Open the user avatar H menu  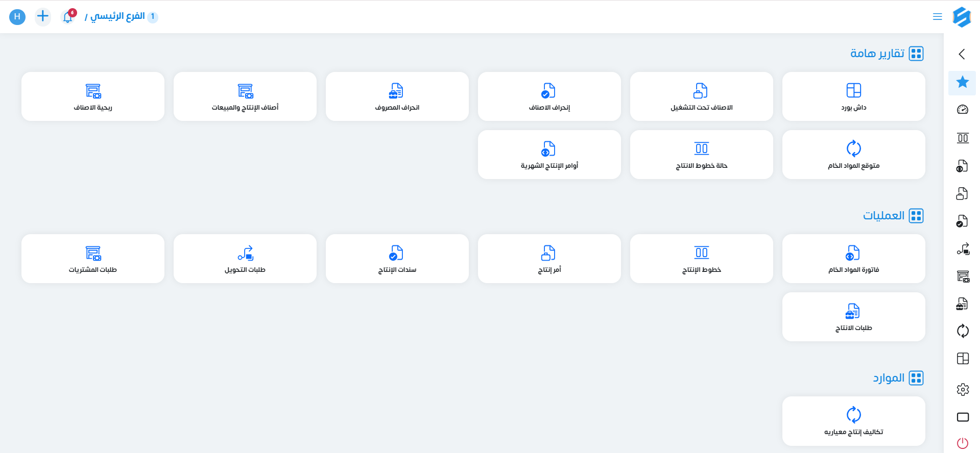tap(17, 16)
